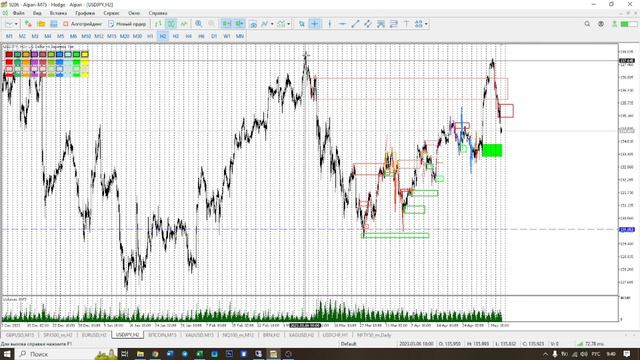Pick the red swatch in top row
Screen dimensions: 640x360
click(x=9, y=54)
